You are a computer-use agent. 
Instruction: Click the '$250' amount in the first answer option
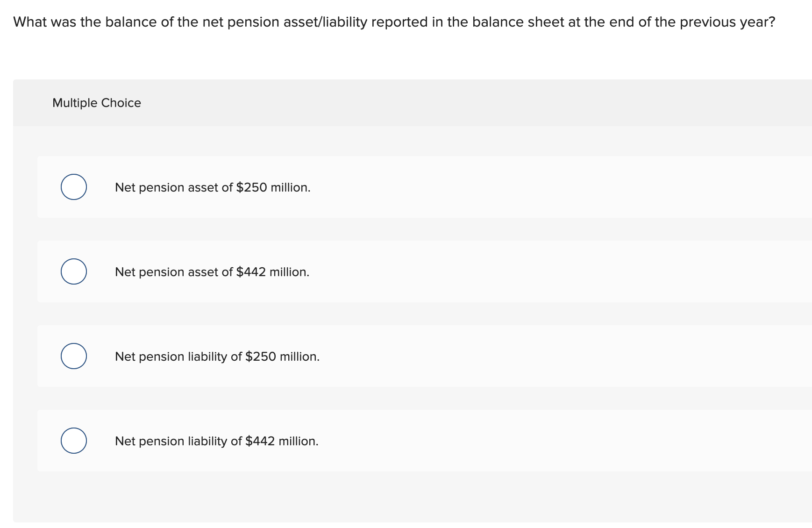click(251, 187)
